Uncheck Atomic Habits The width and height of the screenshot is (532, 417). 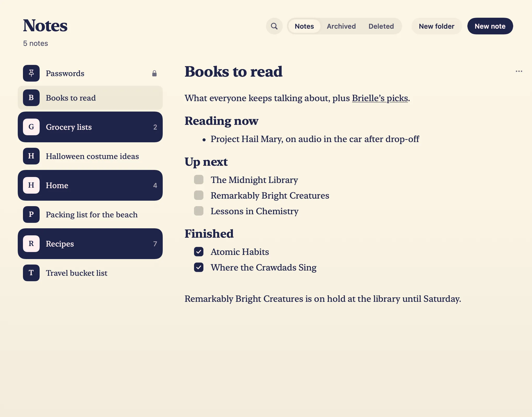(x=199, y=252)
